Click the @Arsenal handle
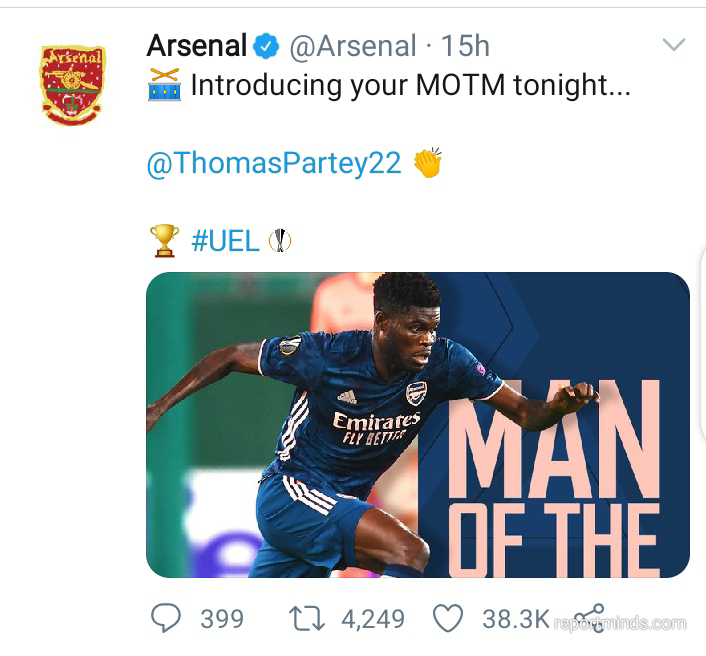 pos(352,45)
